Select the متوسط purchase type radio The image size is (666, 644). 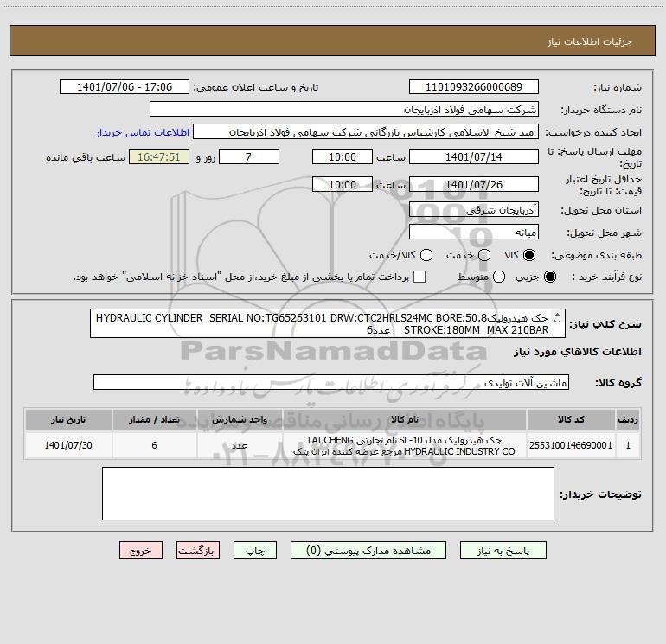tap(499, 277)
